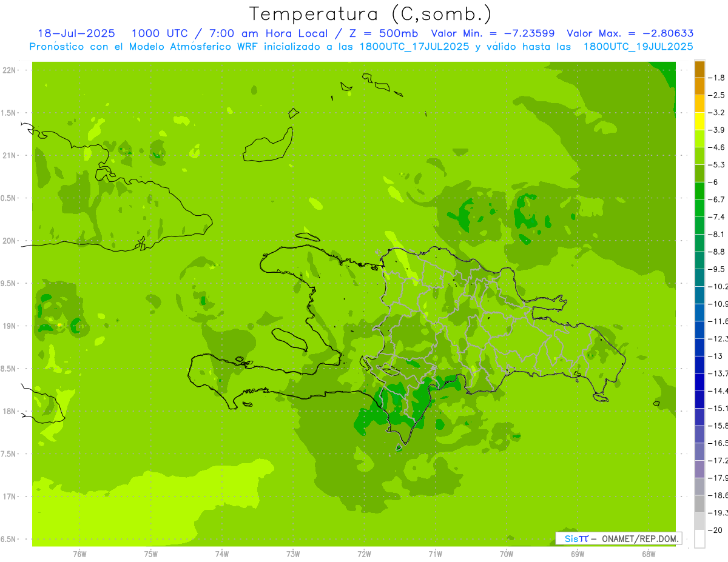This screenshot has width=728, height=562.
Task: Click the '17N' latitude label
Action: point(10,497)
